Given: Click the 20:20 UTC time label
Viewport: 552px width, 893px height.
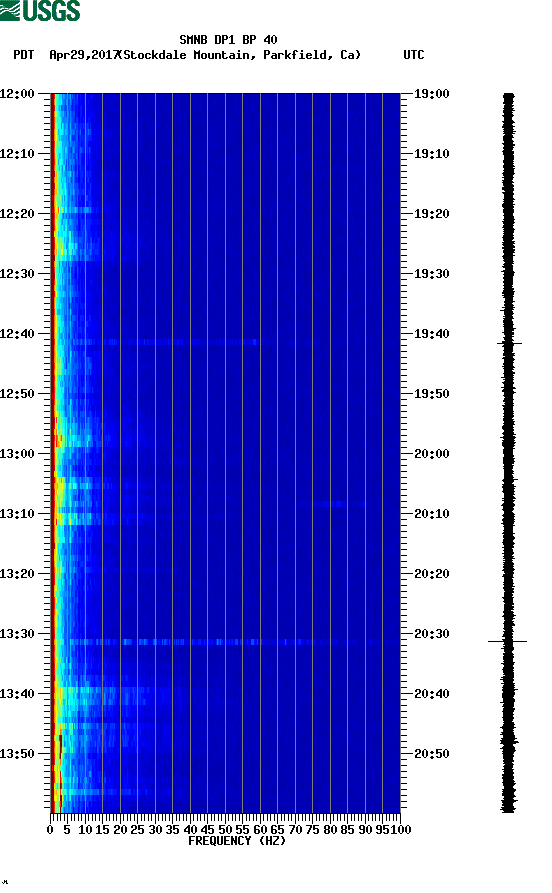Looking at the screenshot, I should 432,574.
